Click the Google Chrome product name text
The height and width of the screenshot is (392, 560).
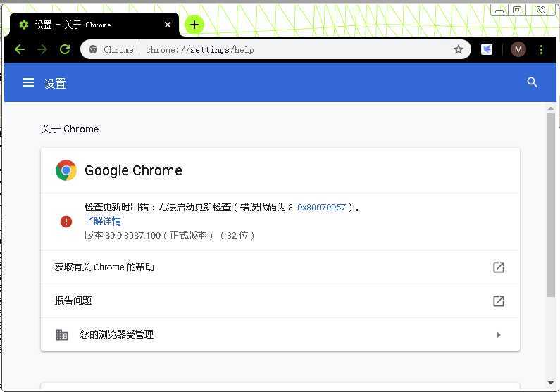pyautogui.click(x=133, y=170)
